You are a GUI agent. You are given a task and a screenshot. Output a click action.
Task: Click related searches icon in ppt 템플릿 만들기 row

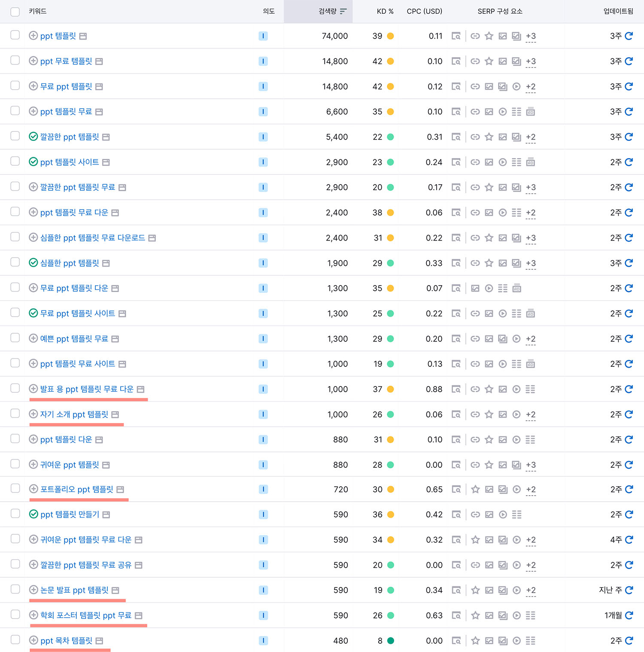click(x=516, y=515)
